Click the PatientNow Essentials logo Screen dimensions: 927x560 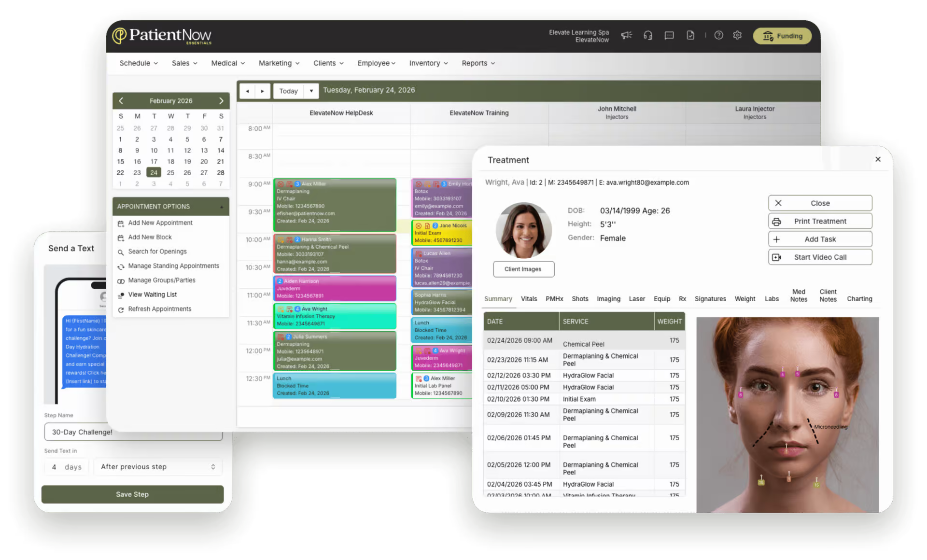point(162,36)
